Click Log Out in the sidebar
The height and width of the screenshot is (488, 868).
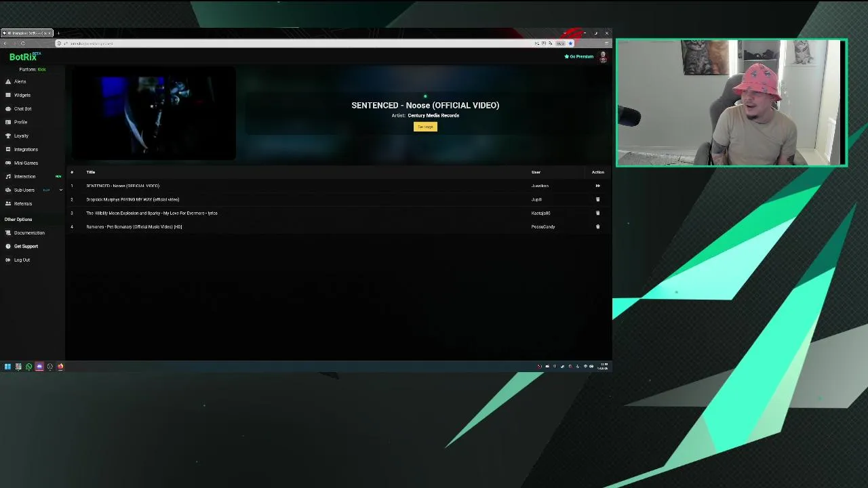[22, 260]
